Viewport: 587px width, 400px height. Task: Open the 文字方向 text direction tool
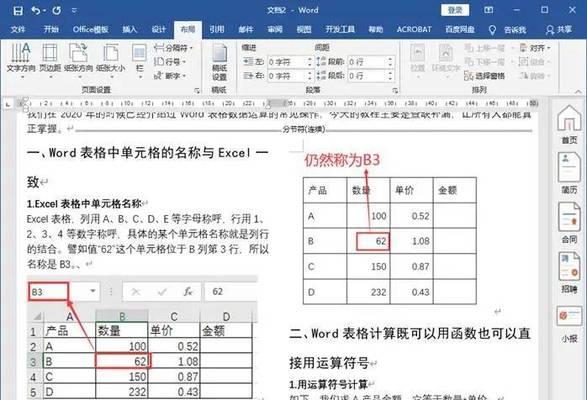click(21, 60)
